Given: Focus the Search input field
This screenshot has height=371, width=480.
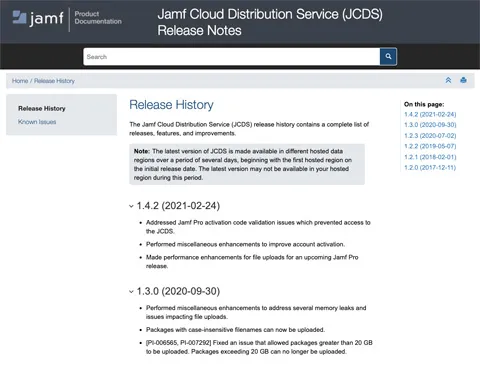Looking at the screenshot, I should [x=232, y=57].
